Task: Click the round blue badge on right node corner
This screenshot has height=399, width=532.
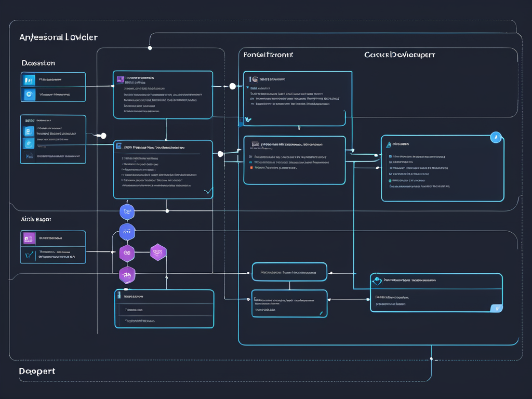Action: (496, 137)
